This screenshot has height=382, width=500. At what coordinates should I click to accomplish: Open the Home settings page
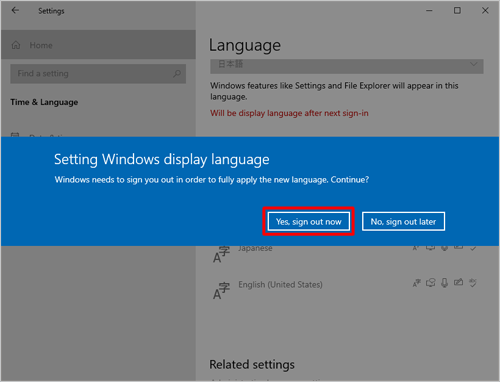98,45
